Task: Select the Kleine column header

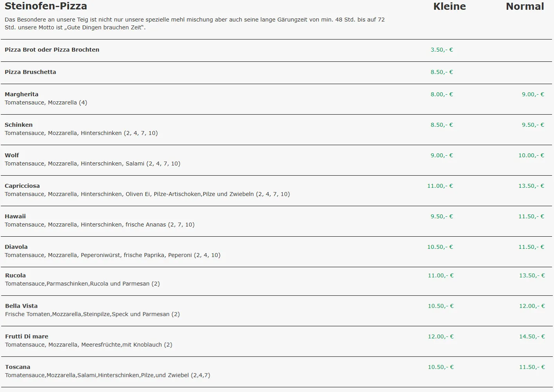Action: (449, 7)
